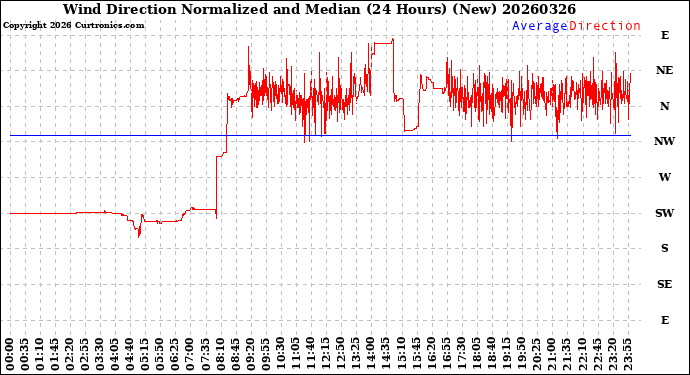
Task: Click the 19:50 time label
Action: 521,355
